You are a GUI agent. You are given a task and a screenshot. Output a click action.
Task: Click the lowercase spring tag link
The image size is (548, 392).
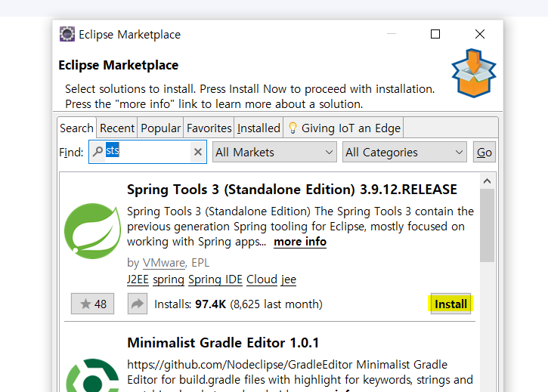169,279
